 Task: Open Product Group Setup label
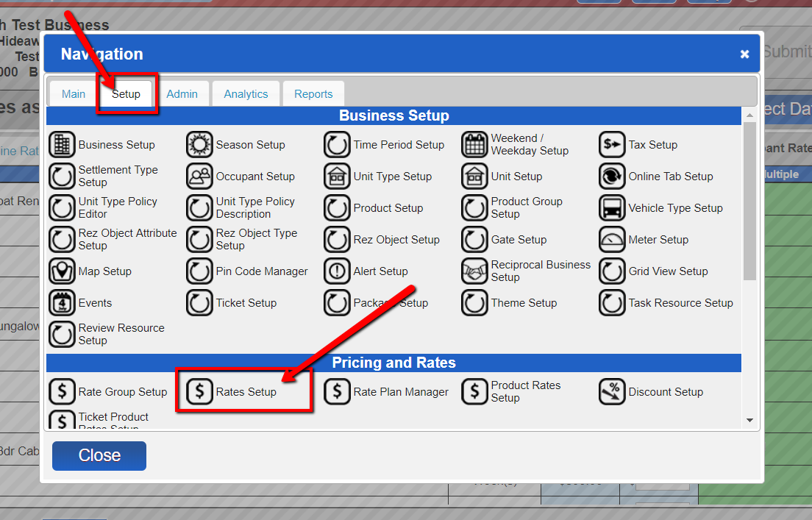[527, 207]
